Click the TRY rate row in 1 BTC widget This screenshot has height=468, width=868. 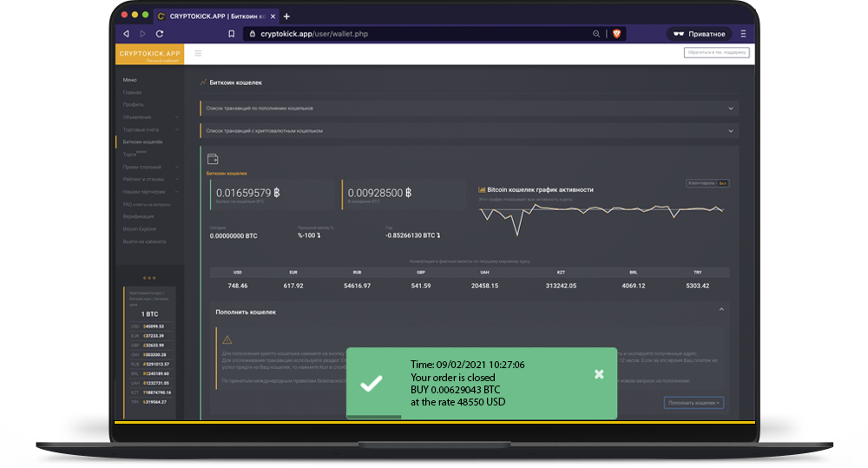point(150,401)
